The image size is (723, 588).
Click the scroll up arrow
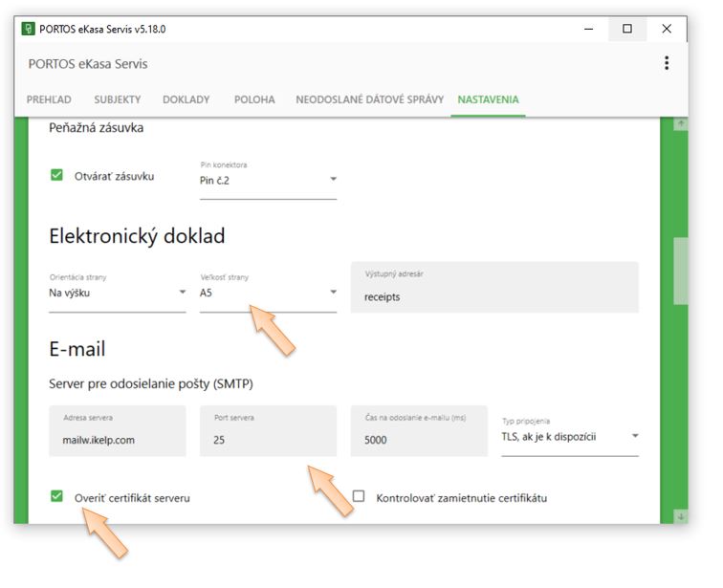pyautogui.click(x=681, y=125)
